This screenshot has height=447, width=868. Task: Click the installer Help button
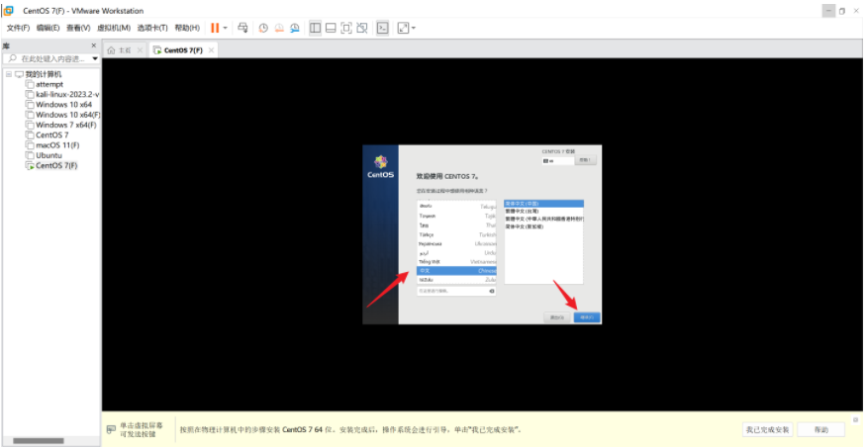click(586, 160)
